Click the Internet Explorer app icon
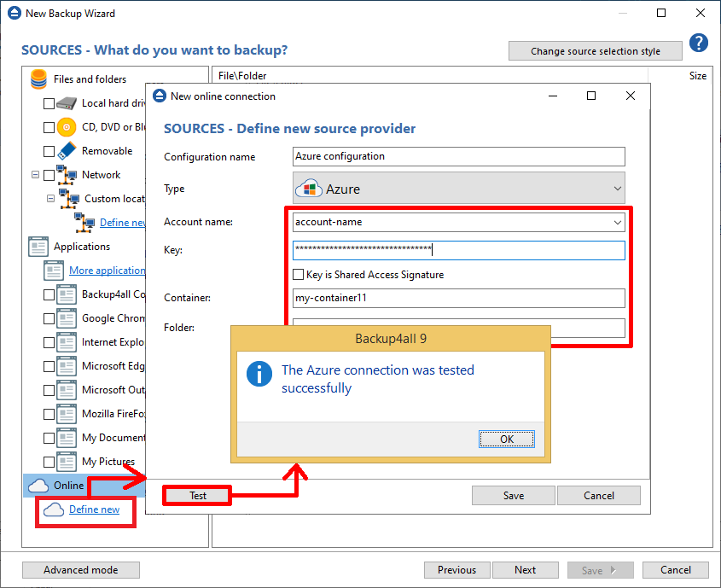This screenshot has width=721, height=588. point(67,342)
